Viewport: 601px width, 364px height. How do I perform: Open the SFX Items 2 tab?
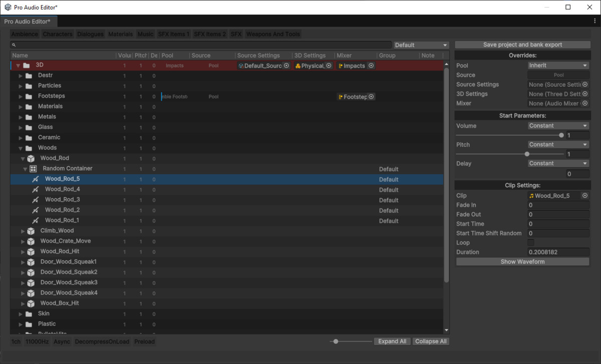click(210, 34)
